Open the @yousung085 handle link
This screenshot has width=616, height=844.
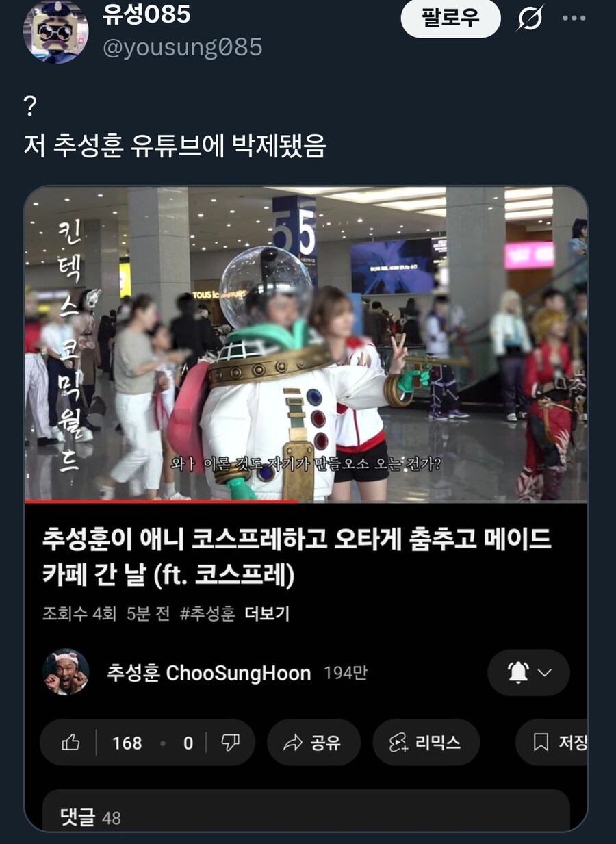pos(182,47)
